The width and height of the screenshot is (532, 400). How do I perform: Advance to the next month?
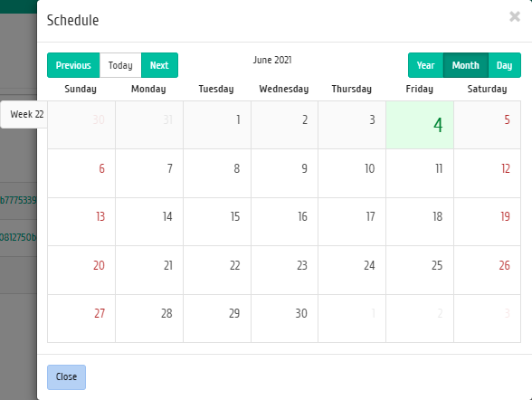coord(159,65)
